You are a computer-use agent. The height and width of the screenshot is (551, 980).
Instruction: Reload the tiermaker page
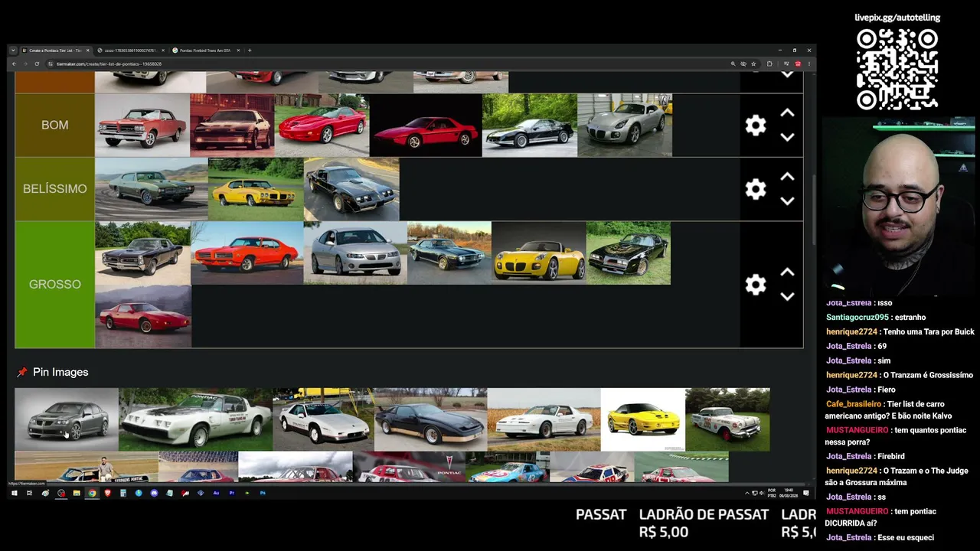37,64
